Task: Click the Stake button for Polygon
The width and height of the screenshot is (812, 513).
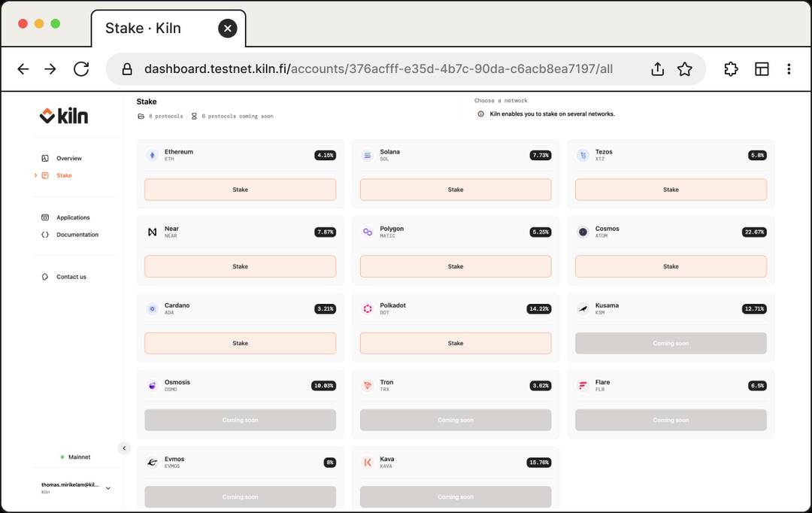Action: [x=456, y=266]
